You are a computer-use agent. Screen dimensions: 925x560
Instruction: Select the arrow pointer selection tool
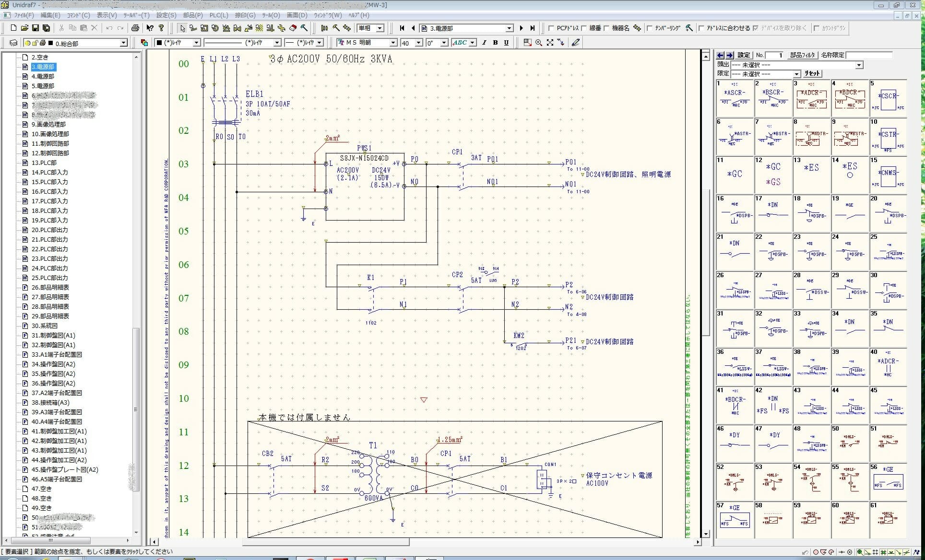pyautogui.click(x=182, y=28)
